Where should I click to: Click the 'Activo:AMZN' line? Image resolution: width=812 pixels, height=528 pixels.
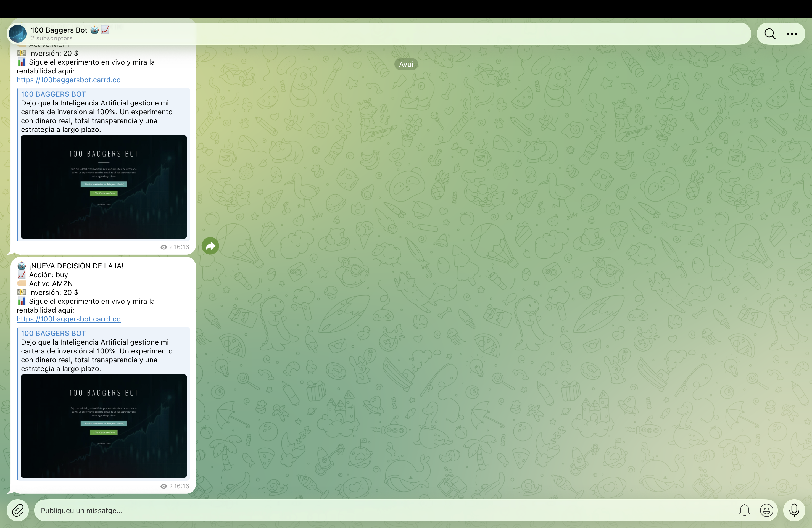pyautogui.click(x=51, y=284)
